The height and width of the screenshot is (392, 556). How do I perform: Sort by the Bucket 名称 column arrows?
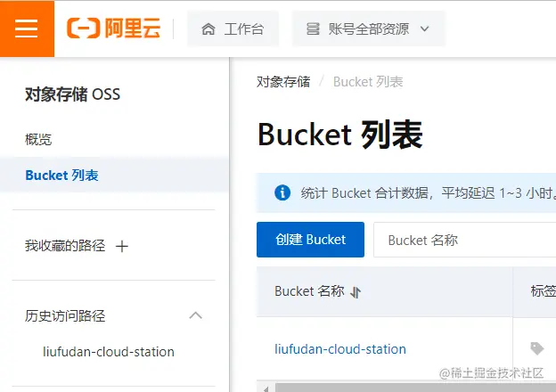356,292
